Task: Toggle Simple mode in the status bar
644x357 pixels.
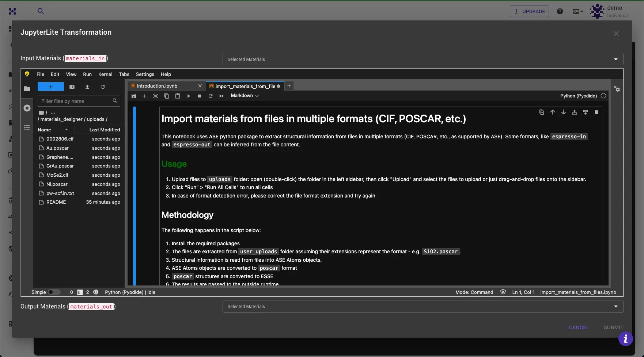Action: point(55,292)
